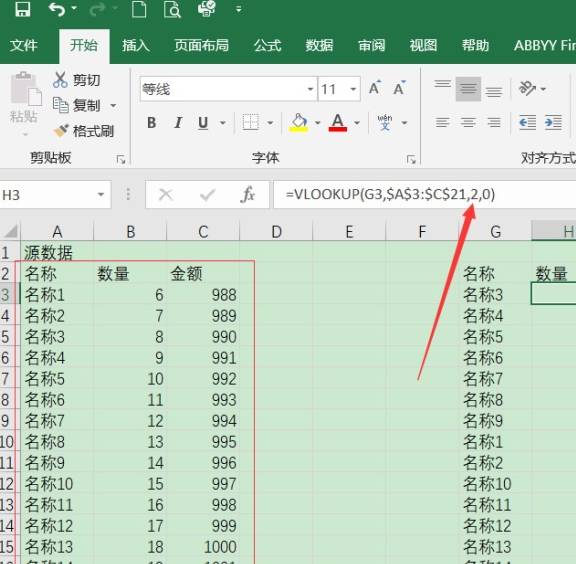Click the 粘贴 paste button

coord(24,103)
